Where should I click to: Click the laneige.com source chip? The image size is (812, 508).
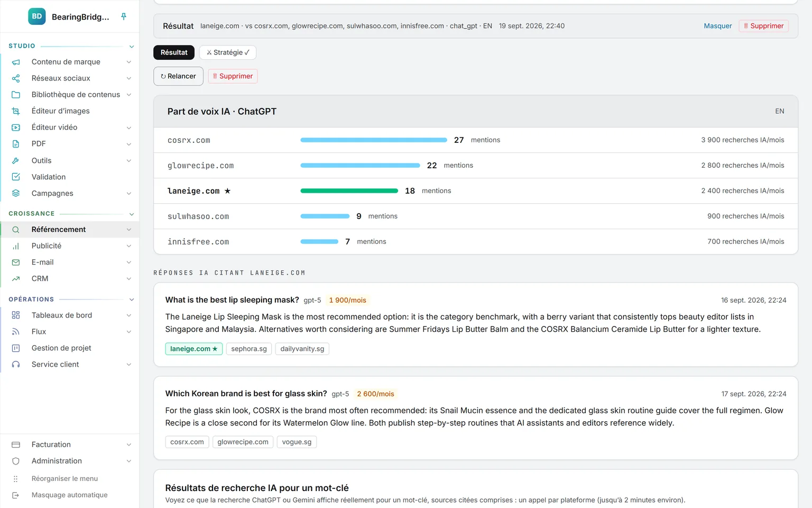click(x=193, y=349)
